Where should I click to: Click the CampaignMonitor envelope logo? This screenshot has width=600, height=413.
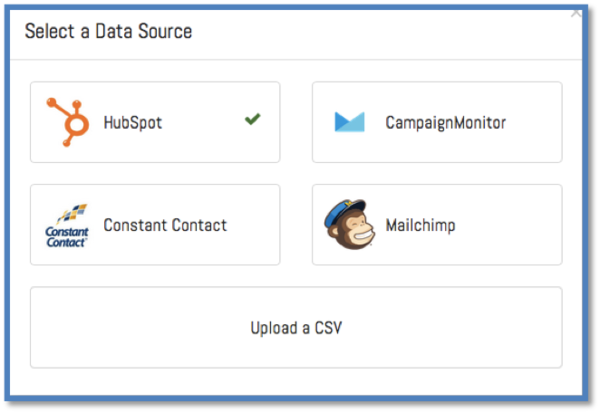click(x=350, y=122)
